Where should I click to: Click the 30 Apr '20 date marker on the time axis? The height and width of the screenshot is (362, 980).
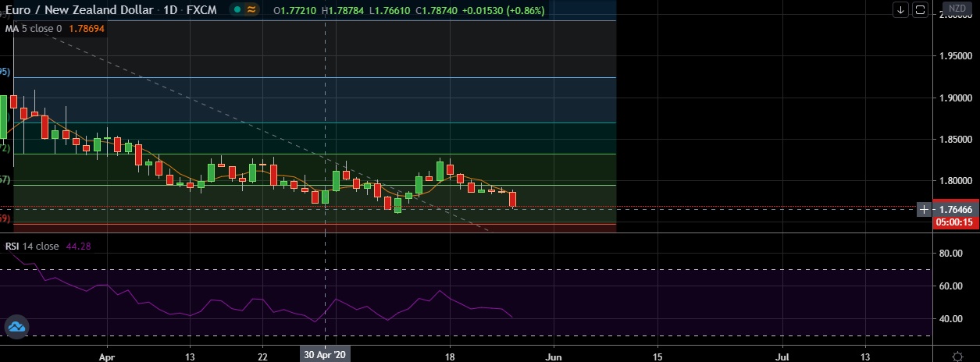pos(325,355)
